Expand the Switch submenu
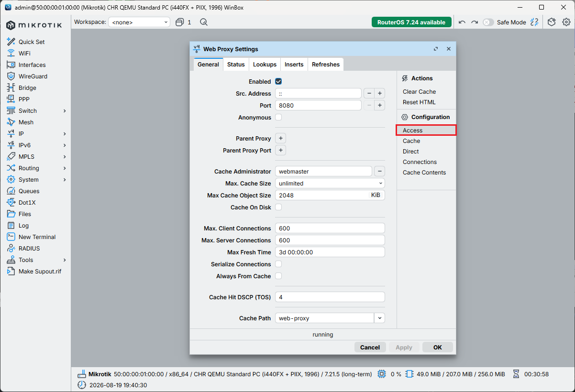 click(65, 111)
